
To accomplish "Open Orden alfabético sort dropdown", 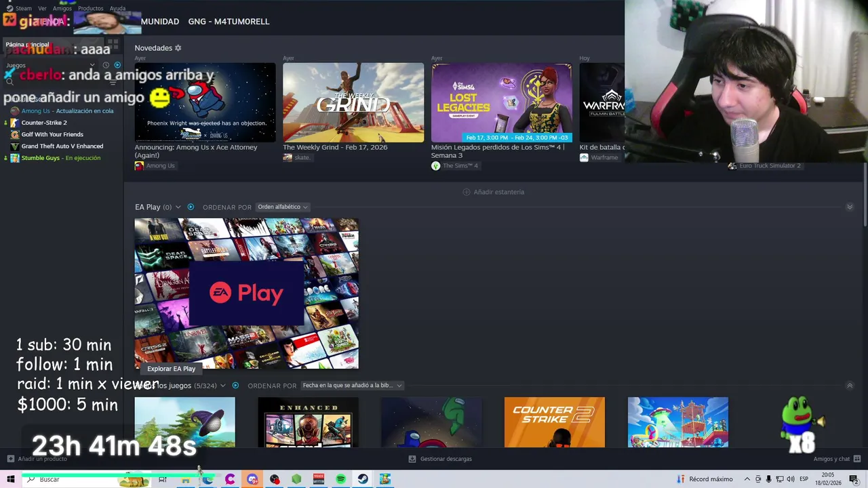I will click(282, 207).
